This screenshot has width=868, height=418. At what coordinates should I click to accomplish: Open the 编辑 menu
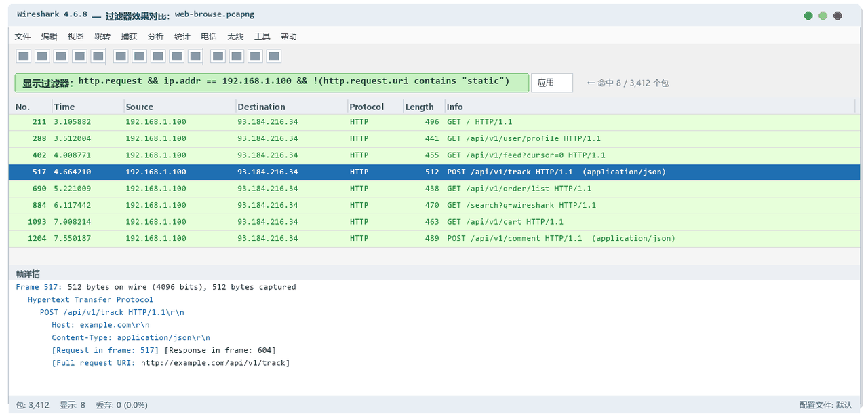tap(50, 37)
